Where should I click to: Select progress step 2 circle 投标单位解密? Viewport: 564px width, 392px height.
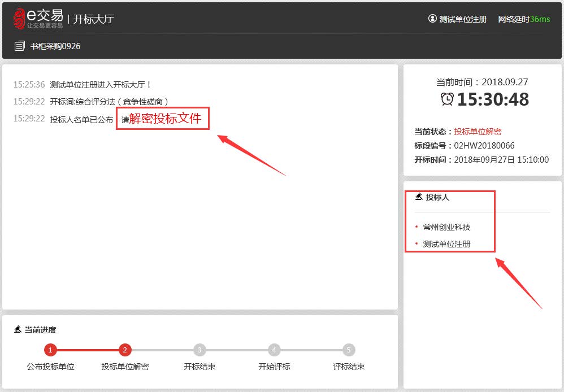click(x=125, y=350)
